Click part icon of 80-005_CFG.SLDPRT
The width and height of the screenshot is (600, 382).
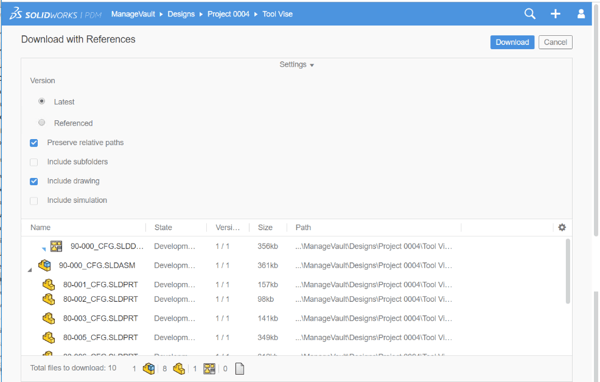point(49,337)
